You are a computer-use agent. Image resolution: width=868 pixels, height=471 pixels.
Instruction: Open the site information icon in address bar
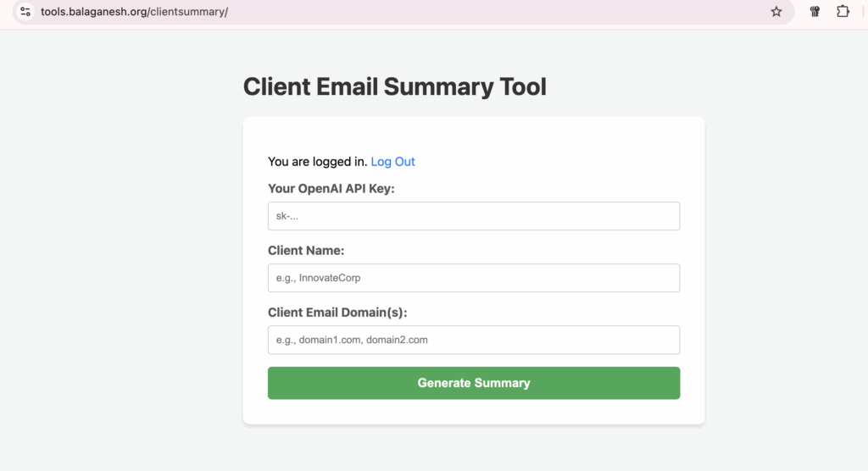25,12
